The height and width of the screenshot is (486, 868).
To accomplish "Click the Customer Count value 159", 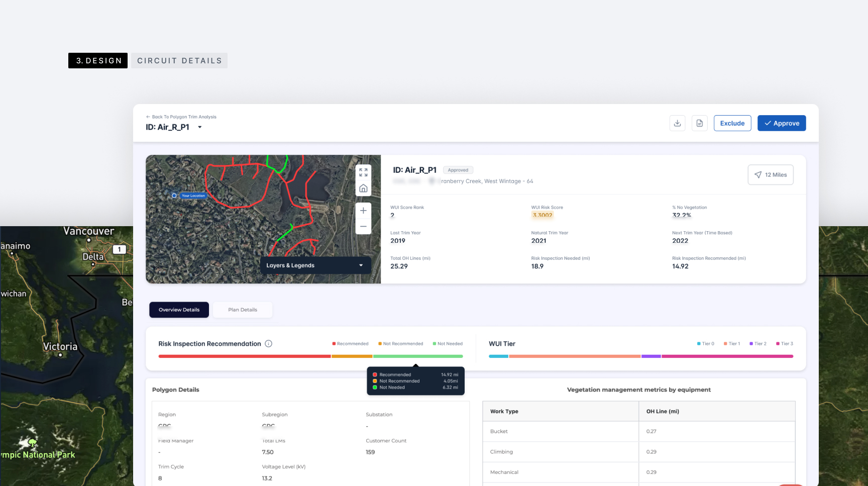I will (370, 452).
